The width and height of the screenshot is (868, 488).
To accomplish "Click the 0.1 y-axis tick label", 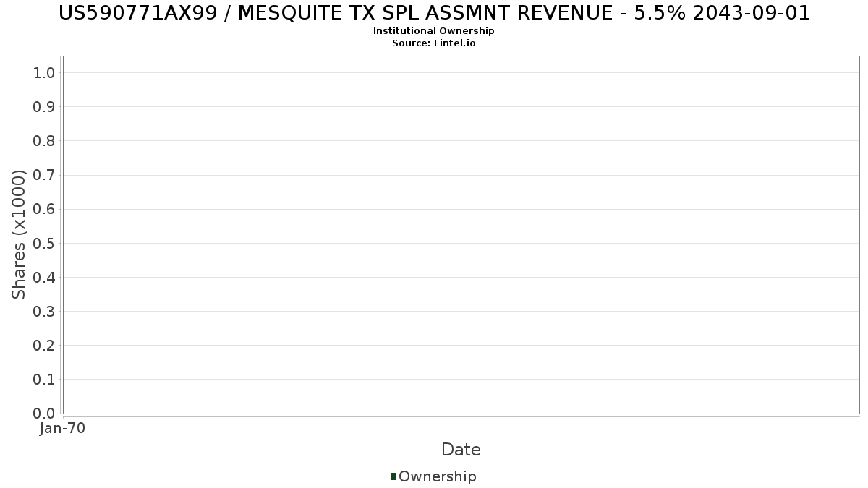I will pos(44,379).
